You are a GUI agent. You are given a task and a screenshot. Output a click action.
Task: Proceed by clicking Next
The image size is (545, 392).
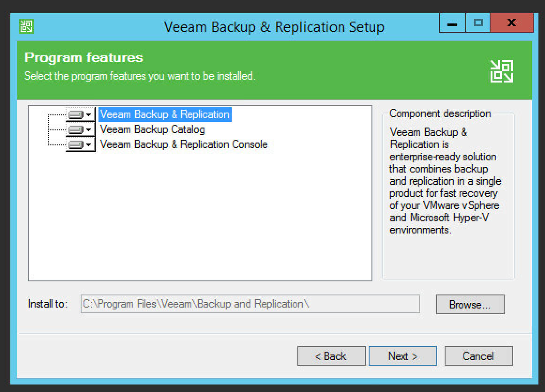[x=402, y=356]
